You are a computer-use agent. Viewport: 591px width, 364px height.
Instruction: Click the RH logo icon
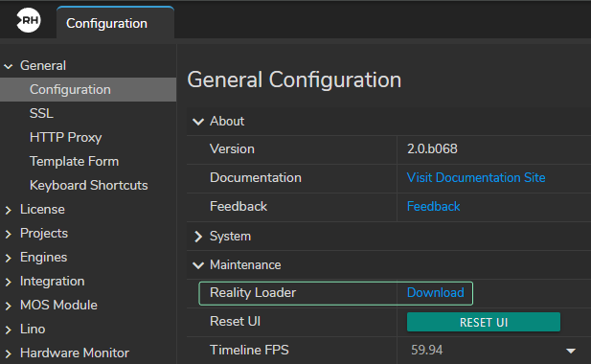[x=29, y=20]
